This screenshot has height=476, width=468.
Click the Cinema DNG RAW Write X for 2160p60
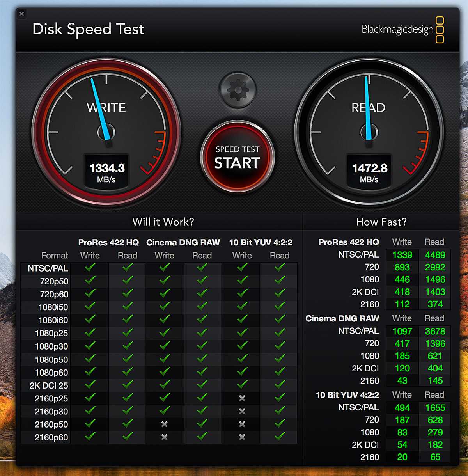pyautogui.click(x=164, y=437)
